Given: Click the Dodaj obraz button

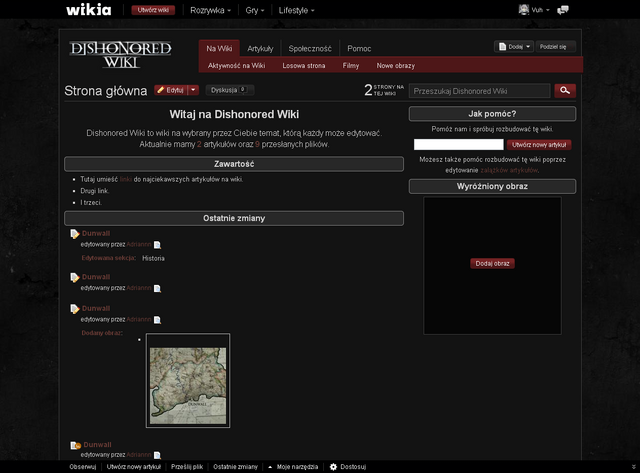Looking at the screenshot, I should [492, 263].
